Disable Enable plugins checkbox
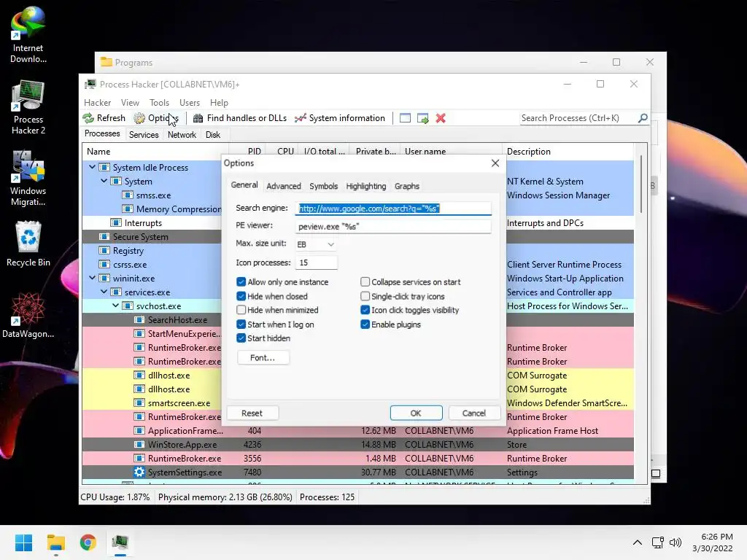 coord(365,324)
